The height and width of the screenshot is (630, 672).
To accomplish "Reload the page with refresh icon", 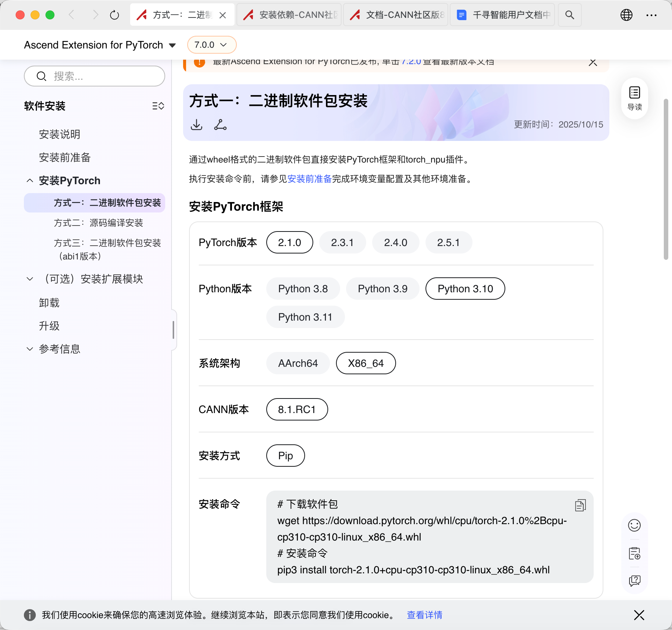I will pyautogui.click(x=114, y=15).
